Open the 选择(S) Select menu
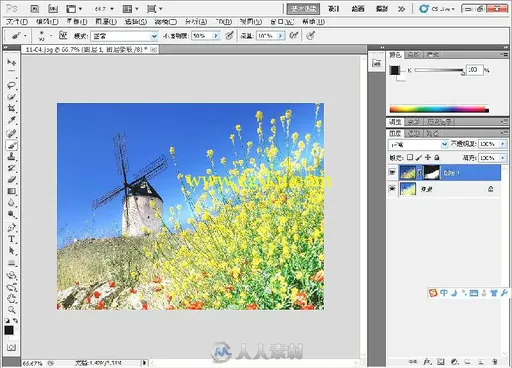This screenshot has width=512, height=368. coord(136,22)
